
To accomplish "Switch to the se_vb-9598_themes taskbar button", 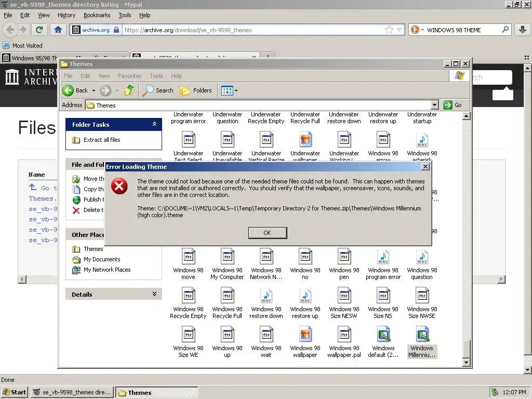I will click(72, 392).
